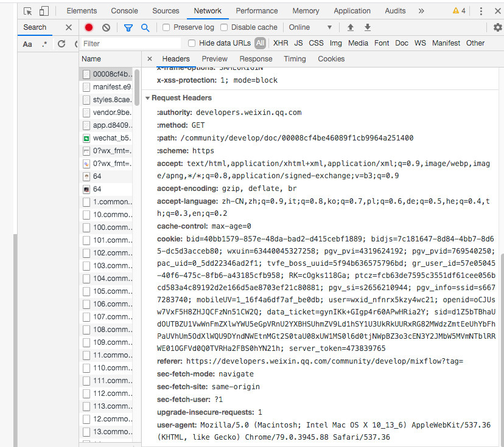Select the Headers tab of request
The width and height of the screenshot is (504, 447).
(176, 59)
